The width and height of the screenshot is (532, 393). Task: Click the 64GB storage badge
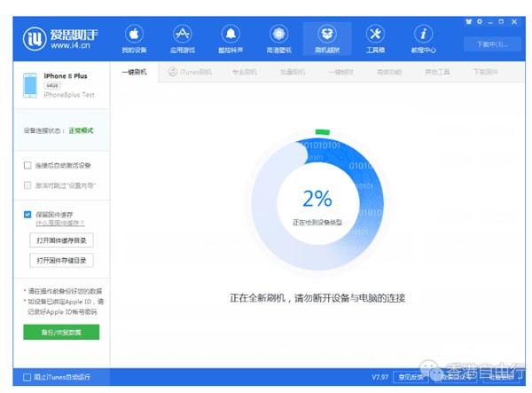[52, 85]
